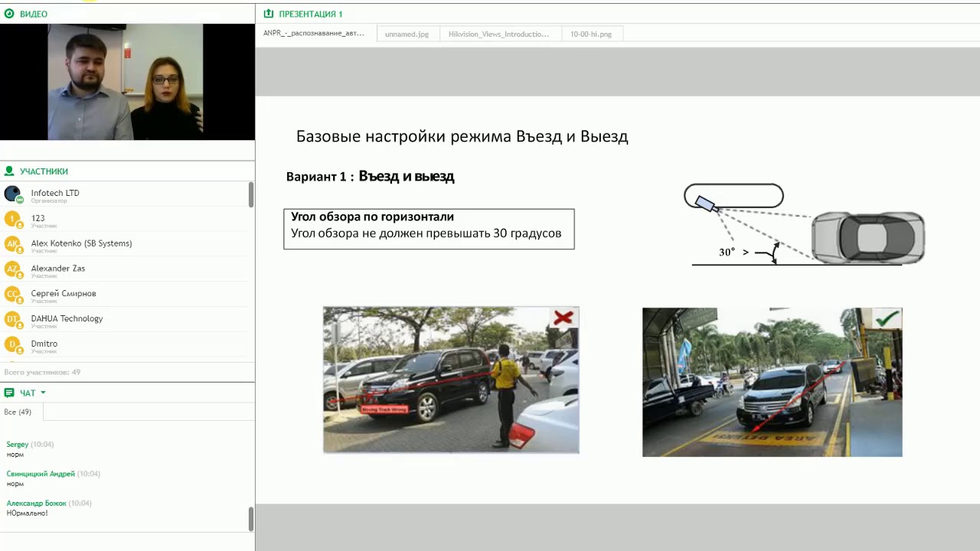Click the УЧАСТНИКИ panel title
This screenshot has height=551, width=980.
[44, 171]
